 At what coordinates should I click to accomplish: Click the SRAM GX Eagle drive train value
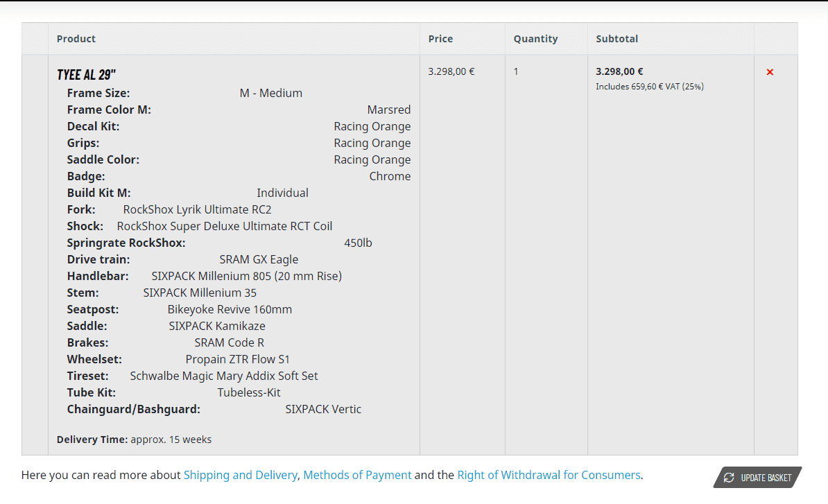pyautogui.click(x=259, y=259)
